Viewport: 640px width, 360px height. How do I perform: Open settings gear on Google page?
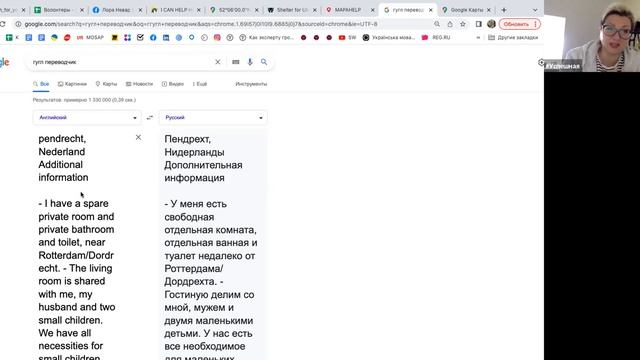541,62
